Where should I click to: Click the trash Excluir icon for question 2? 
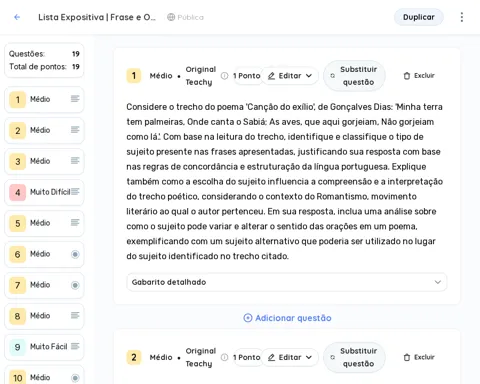(x=407, y=357)
